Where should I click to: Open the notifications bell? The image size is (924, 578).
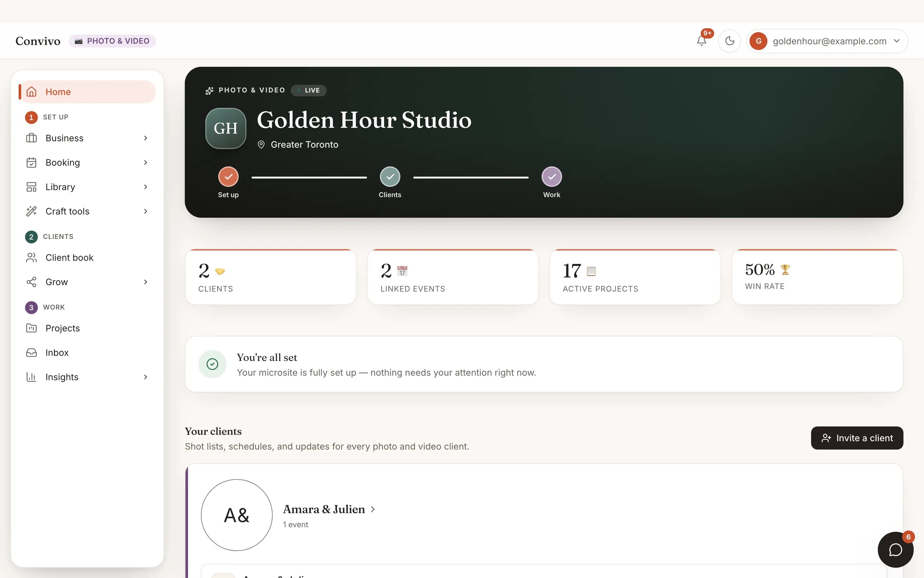pos(701,41)
